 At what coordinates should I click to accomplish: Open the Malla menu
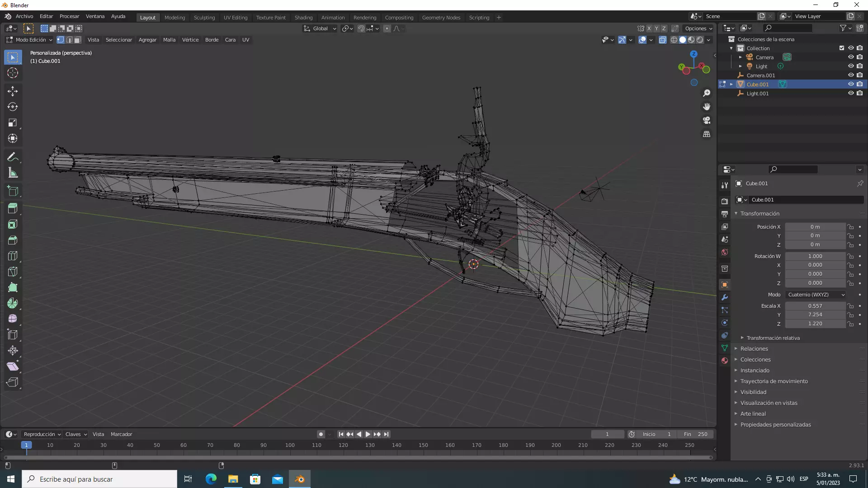pyautogui.click(x=169, y=40)
